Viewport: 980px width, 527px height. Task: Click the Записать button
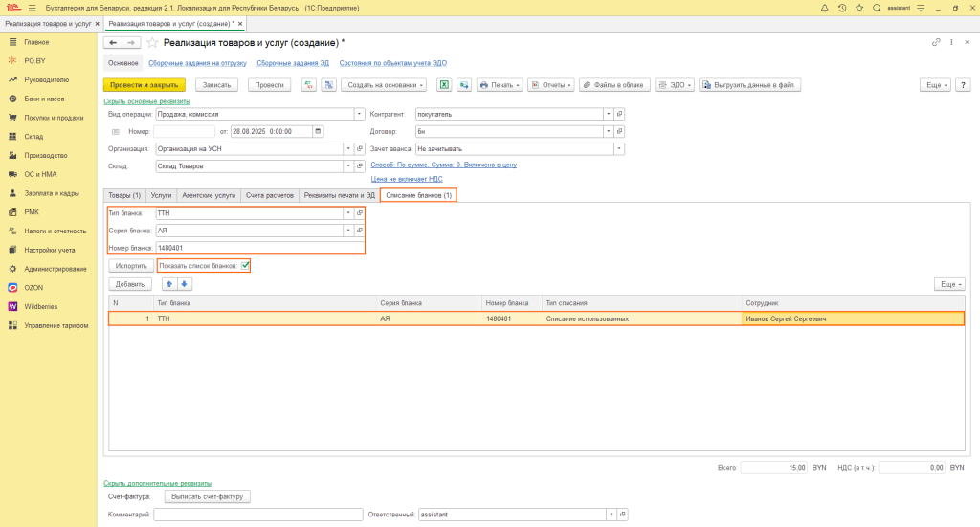click(x=217, y=85)
